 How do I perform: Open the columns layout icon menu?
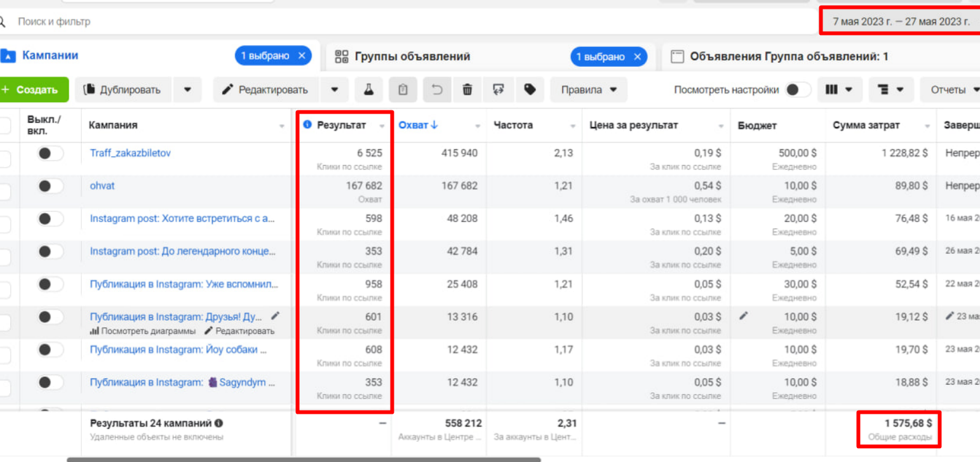[x=838, y=90]
